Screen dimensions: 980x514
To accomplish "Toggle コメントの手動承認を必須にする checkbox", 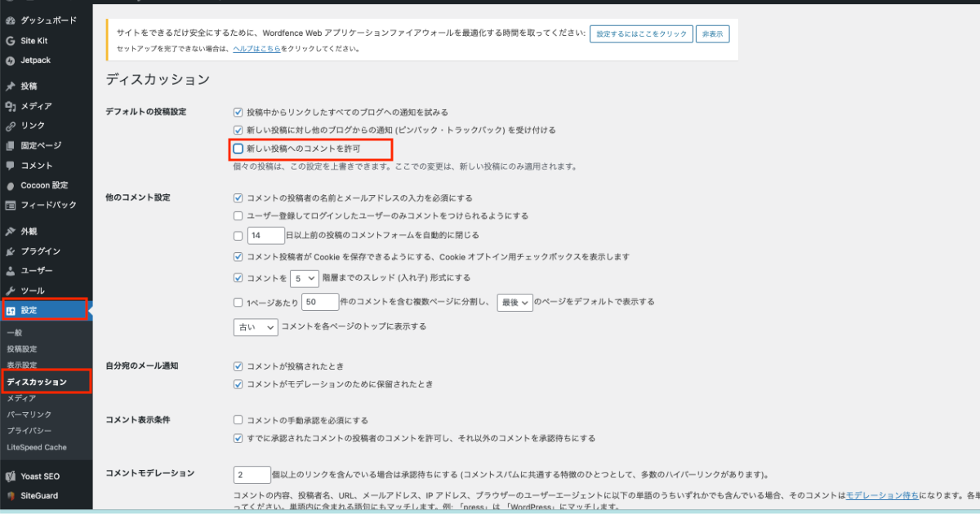I will 238,420.
